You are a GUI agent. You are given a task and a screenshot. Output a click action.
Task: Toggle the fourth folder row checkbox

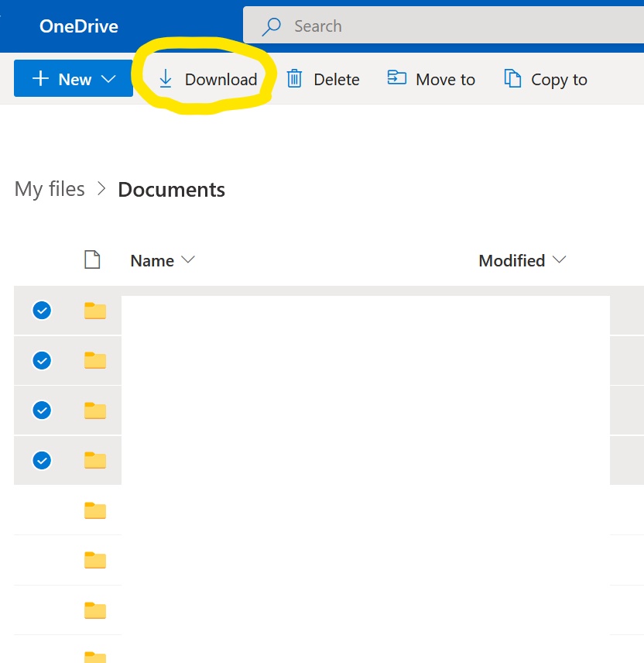coord(42,460)
